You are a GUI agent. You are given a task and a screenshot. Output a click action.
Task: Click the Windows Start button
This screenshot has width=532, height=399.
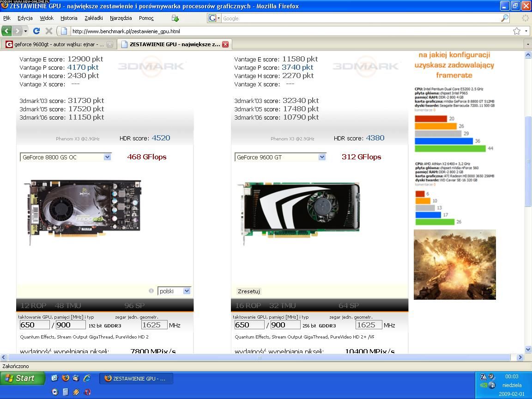coord(22,378)
